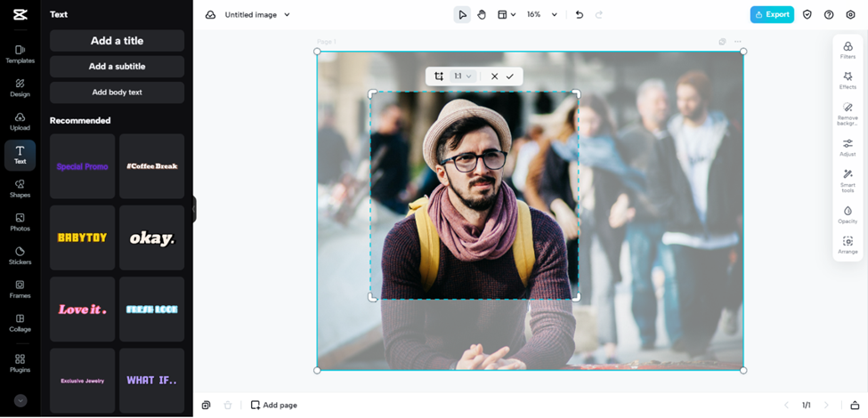Open the page more options menu
The height and width of the screenshot is (418, 868).
[738, 42]
